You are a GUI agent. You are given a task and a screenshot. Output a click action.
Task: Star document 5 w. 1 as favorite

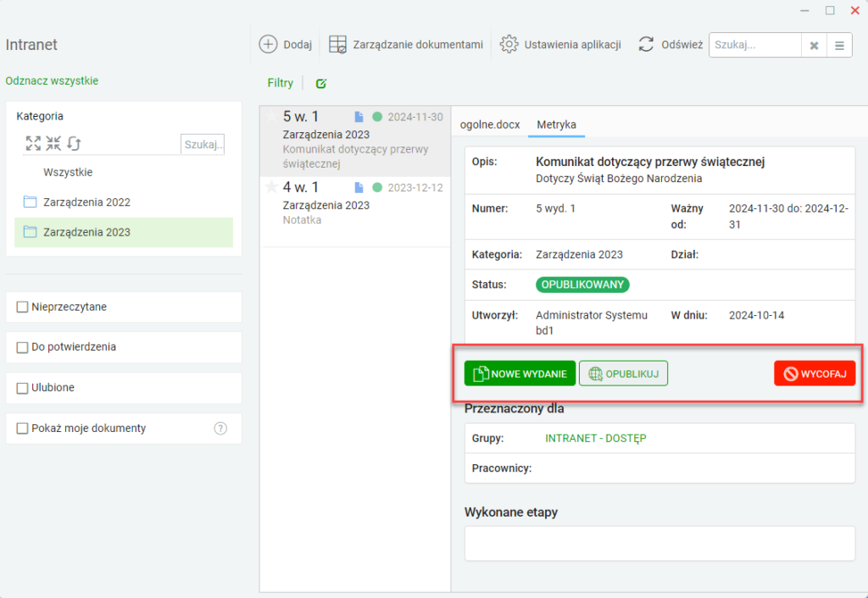click(271, 116)
